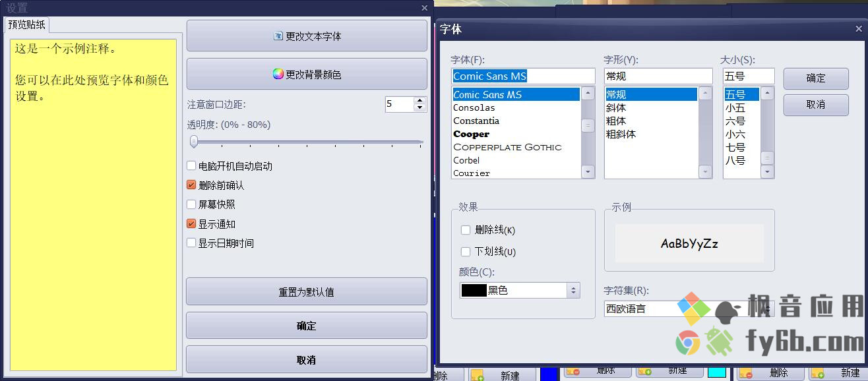The image size is (868, 381).
Task: Click 取消 in the 设置 window
Action: pyautogui.click(x=307, y=360)
